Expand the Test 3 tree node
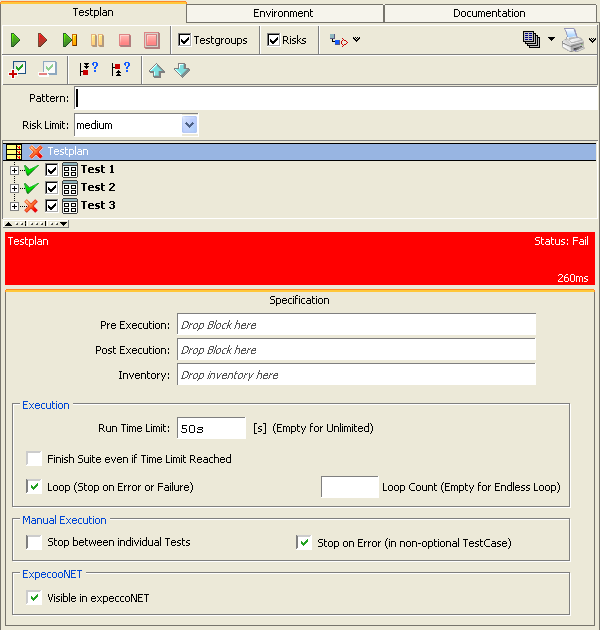The height and width of the screenshot is (630, 600). coord(14,206)
